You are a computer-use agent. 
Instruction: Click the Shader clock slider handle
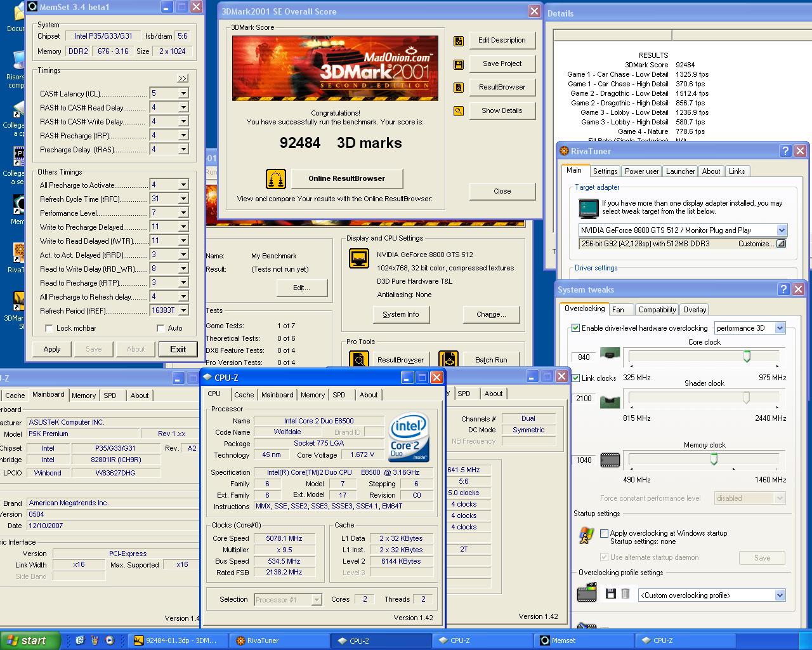[x=746, y=397]
